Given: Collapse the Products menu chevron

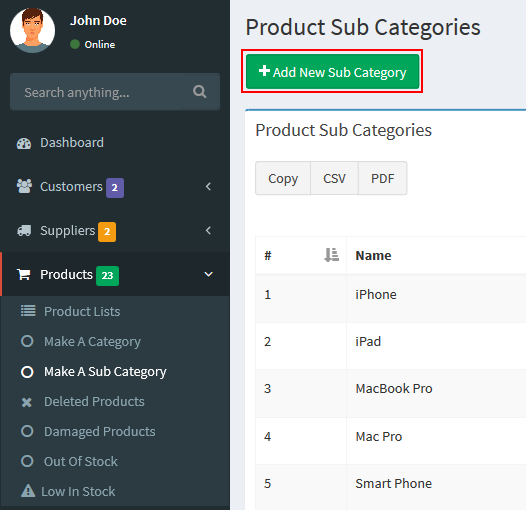Looking at the screenshot, I should click(x=208, y=274).
